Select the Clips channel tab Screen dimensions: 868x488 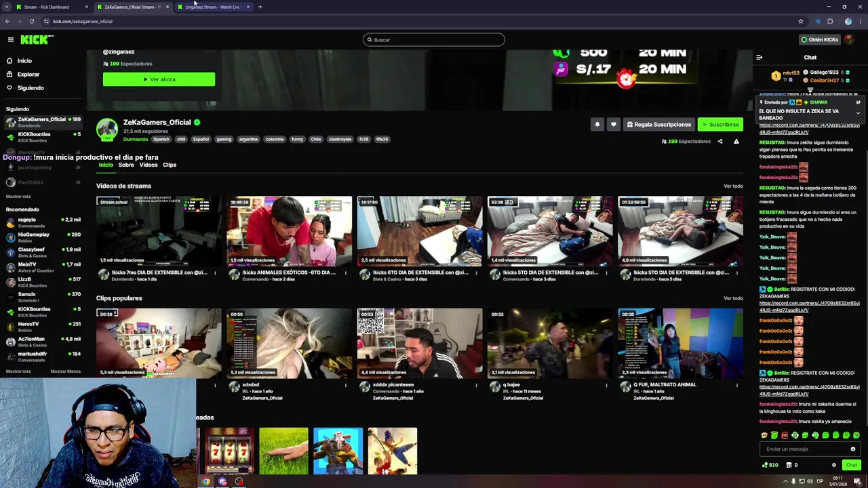point(170,165)
